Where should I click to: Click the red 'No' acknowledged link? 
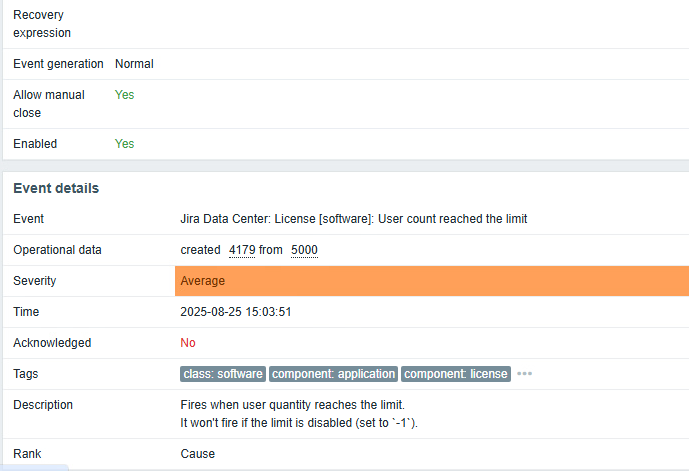188,343
